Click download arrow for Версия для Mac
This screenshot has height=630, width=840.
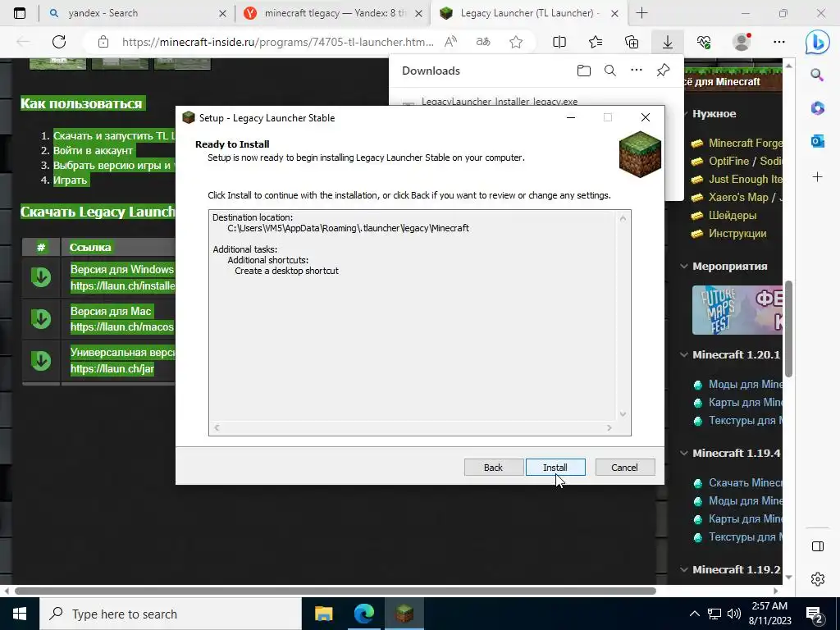coord(41,319)
